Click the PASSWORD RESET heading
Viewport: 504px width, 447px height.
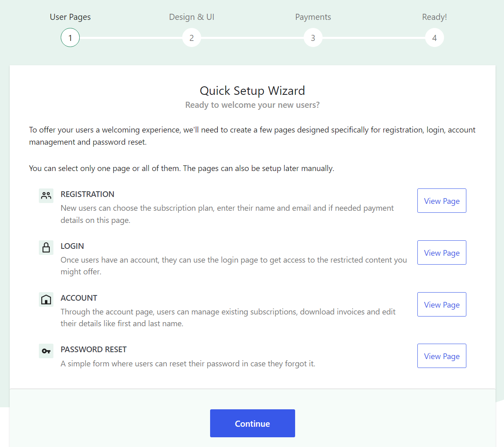pyautogui.click(x=94, y=349)
